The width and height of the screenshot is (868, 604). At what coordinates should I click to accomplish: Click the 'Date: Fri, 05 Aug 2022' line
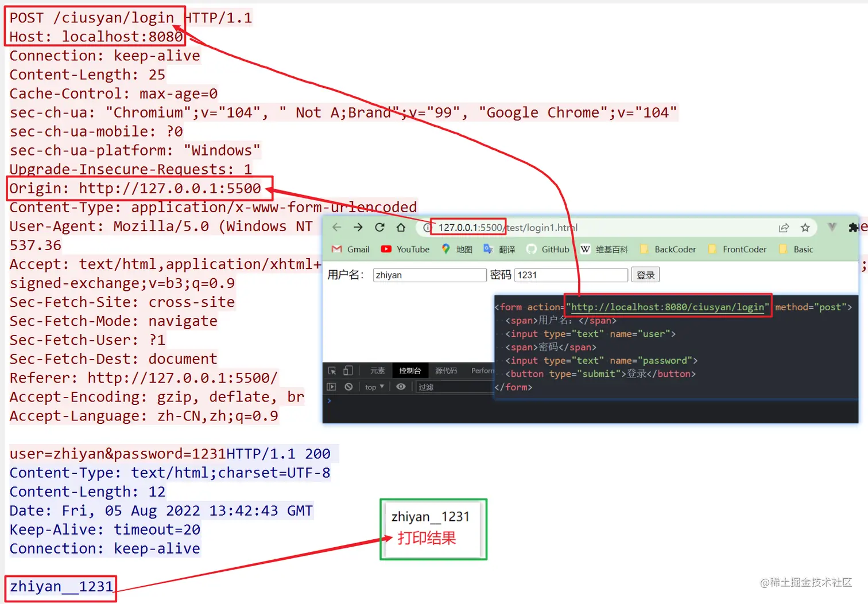click(x=161, y=511)
